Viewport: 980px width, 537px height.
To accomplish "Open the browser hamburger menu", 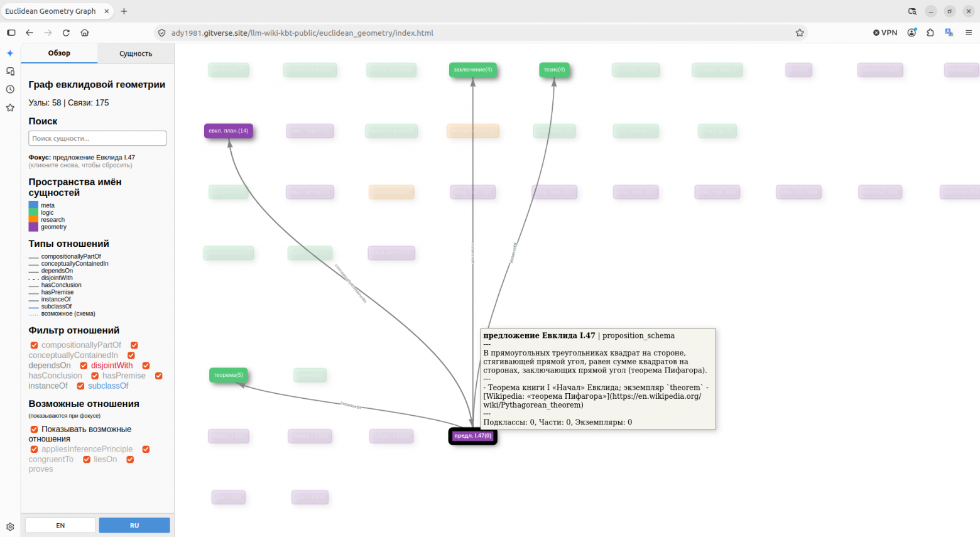I will tap(968, 33).
